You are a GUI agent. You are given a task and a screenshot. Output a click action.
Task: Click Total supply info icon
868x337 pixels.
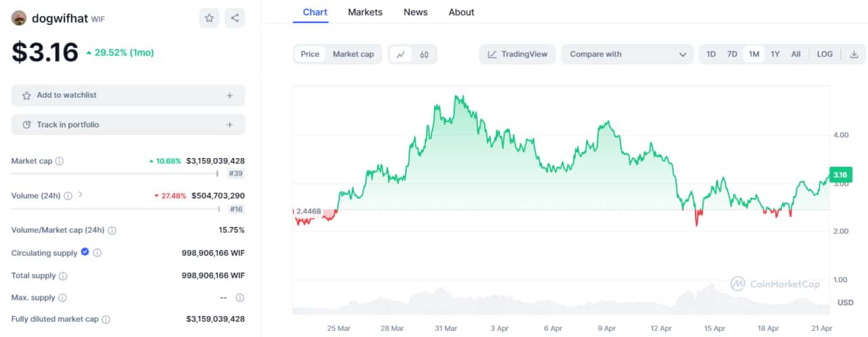point(63,276)
